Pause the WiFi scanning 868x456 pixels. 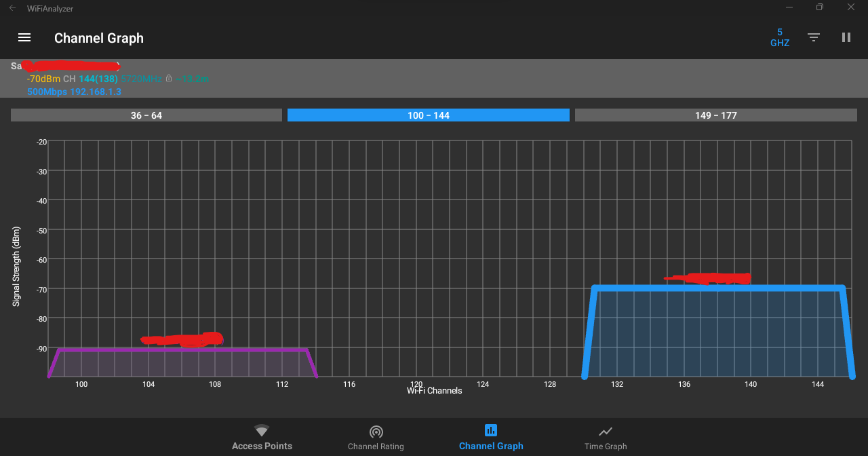[846, 37]
